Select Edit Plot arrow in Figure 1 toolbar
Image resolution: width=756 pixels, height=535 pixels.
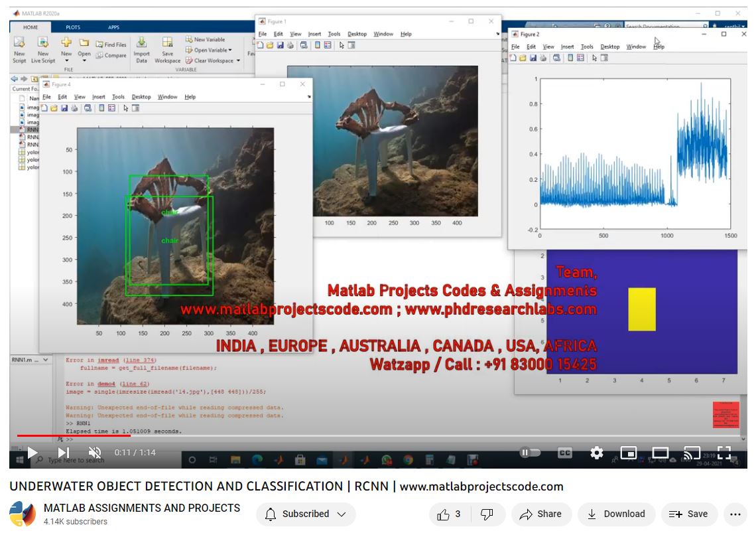(342, 45)
